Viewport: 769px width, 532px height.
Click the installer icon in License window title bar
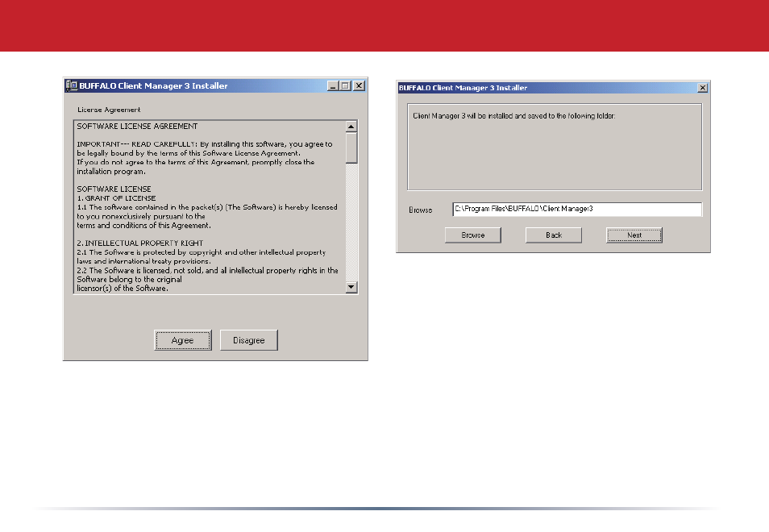click(x=72, y=85)
